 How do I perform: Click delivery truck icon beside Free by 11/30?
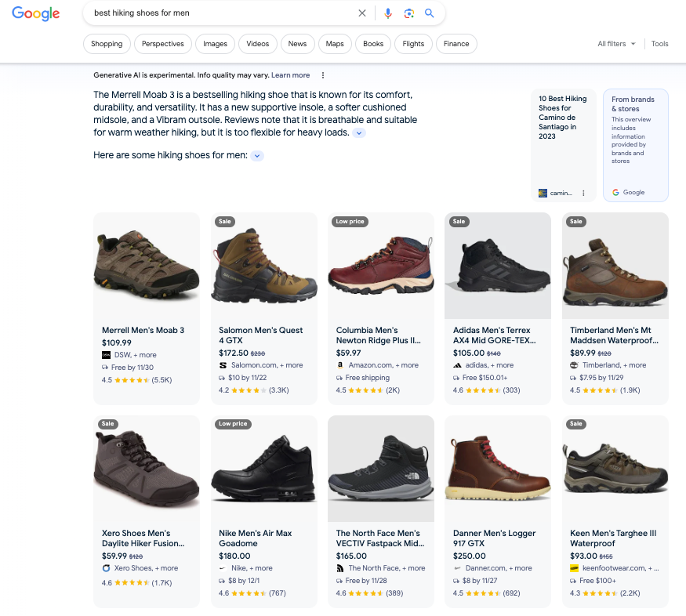click(x=105, y=368)
